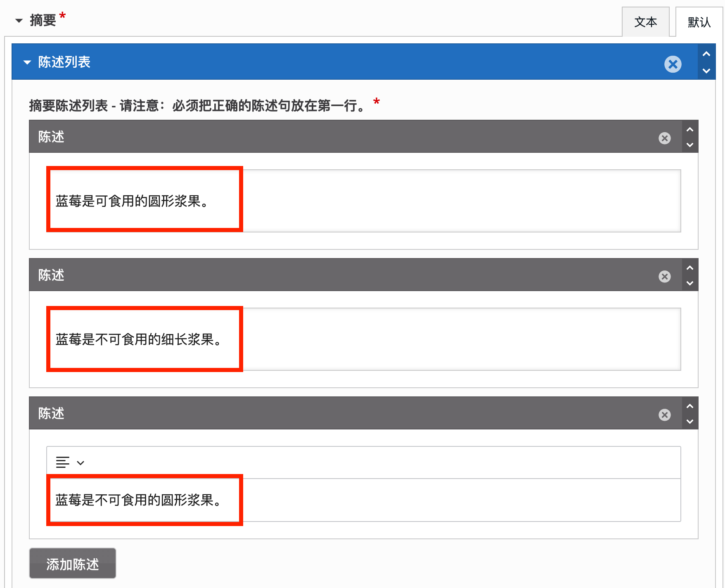This screenshot has height=588, width=725.
Task: Collapse the 摘要 section
Action: pyautogui.click(x=19, y=20)
